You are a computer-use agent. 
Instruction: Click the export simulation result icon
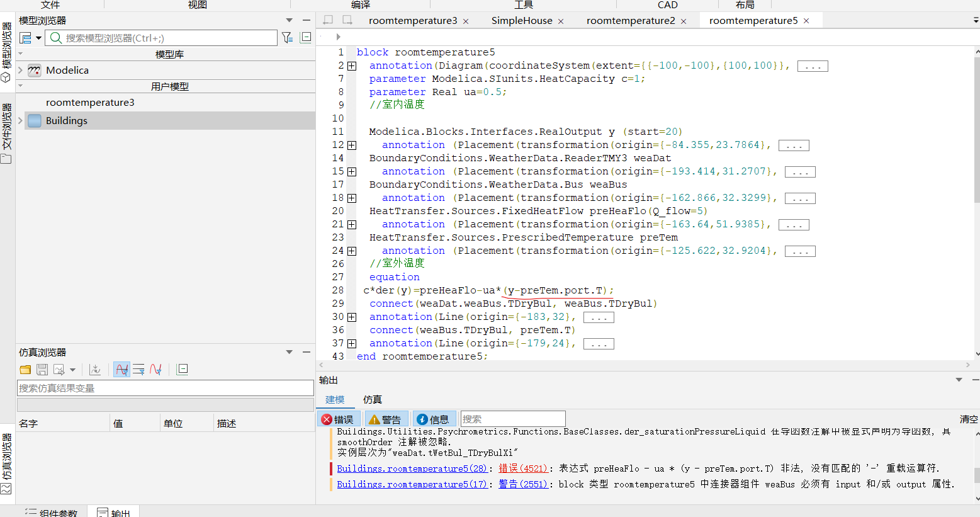60,370
